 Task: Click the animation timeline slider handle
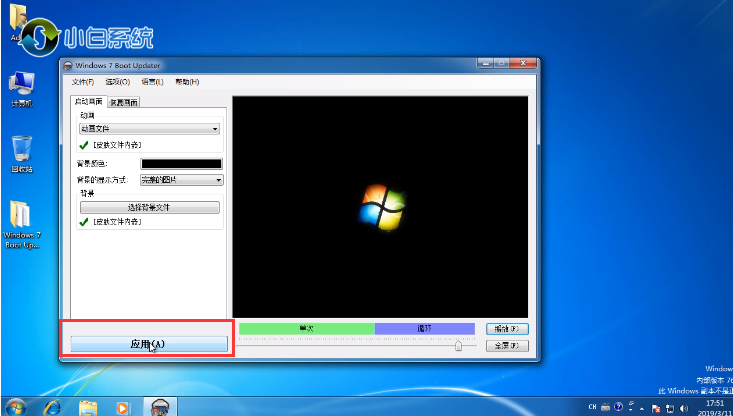[458, 346]
